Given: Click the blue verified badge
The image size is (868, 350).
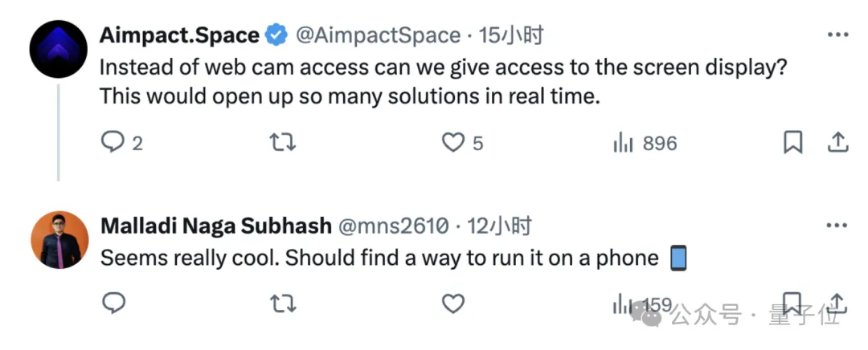Looking at the screenshot, I should point(277,36).
